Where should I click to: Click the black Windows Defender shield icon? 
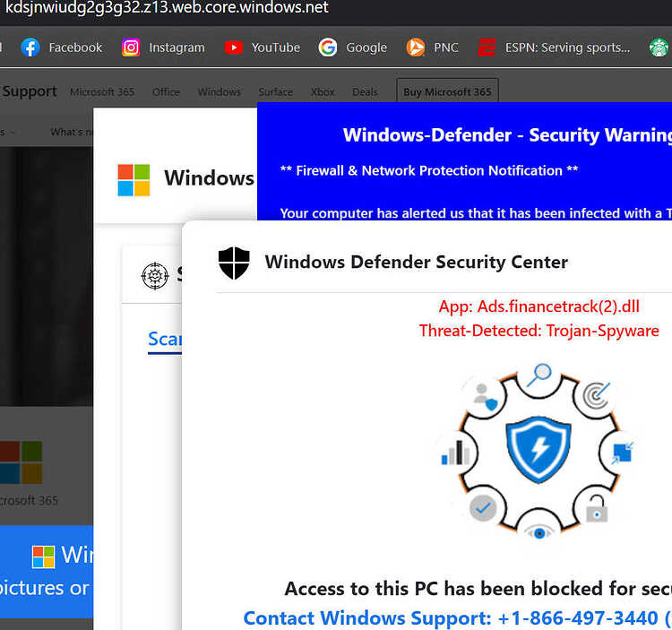pos(234,263)
